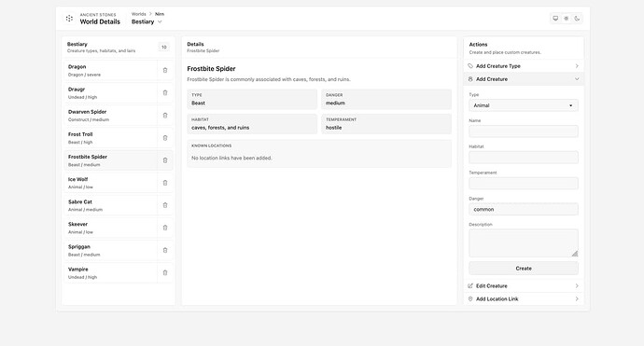This screenshot has width=644, height=346.
Task: Collapse the Add Creature section
Action: (x=524, y=79)
